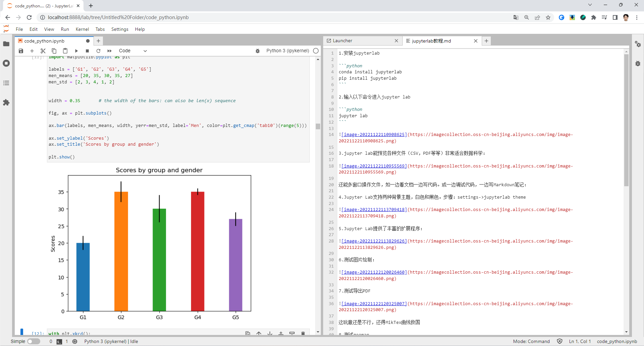Go back in browser history
644x346 pixels.
pos(8,17)
